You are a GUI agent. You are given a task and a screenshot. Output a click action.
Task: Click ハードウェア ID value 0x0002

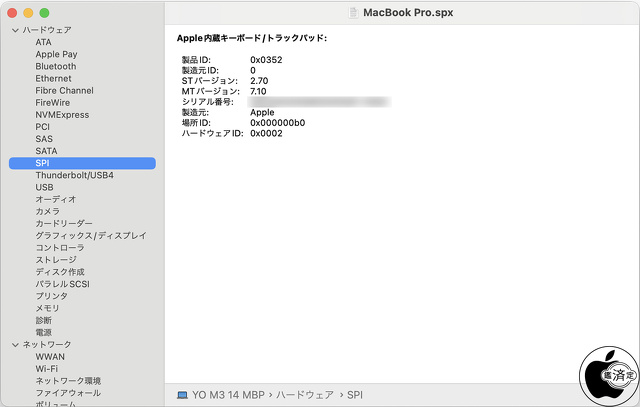(x=266, y=133)
